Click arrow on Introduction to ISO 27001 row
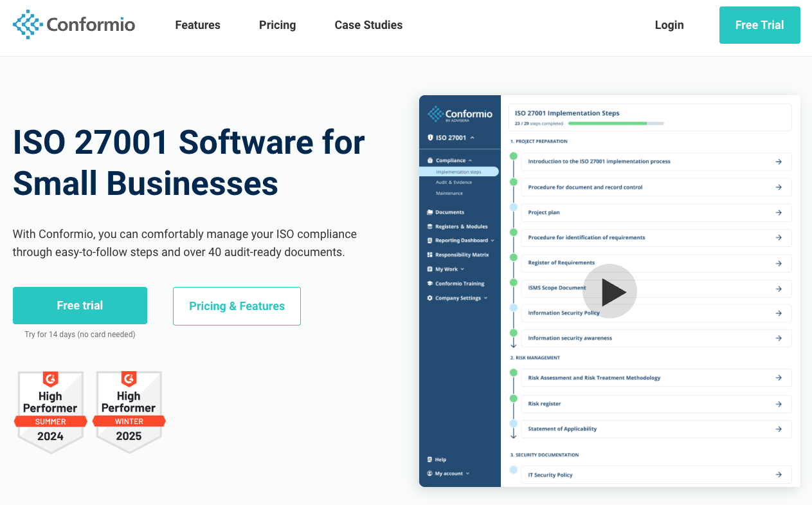Viewport: 812px width, 505px height. point(779,161)
